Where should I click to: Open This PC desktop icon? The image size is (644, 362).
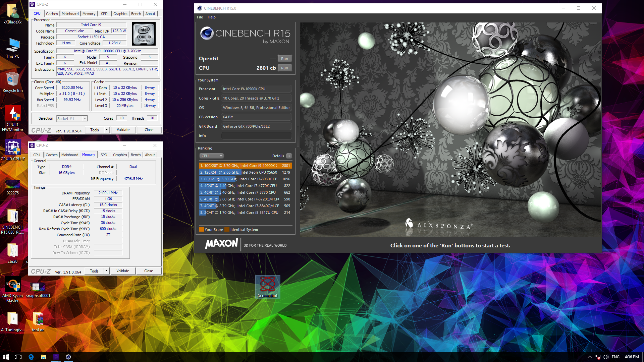[13, 48]
